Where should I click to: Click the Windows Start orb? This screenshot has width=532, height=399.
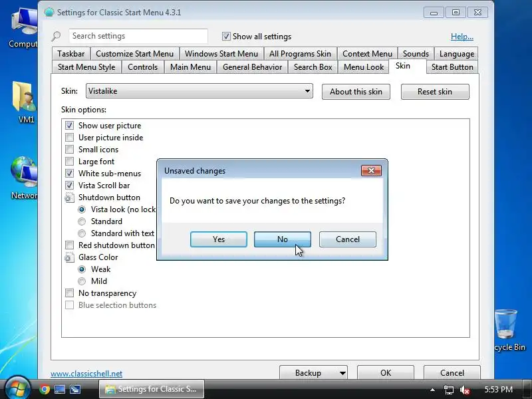pyautogui.click(x=17, y=388)
